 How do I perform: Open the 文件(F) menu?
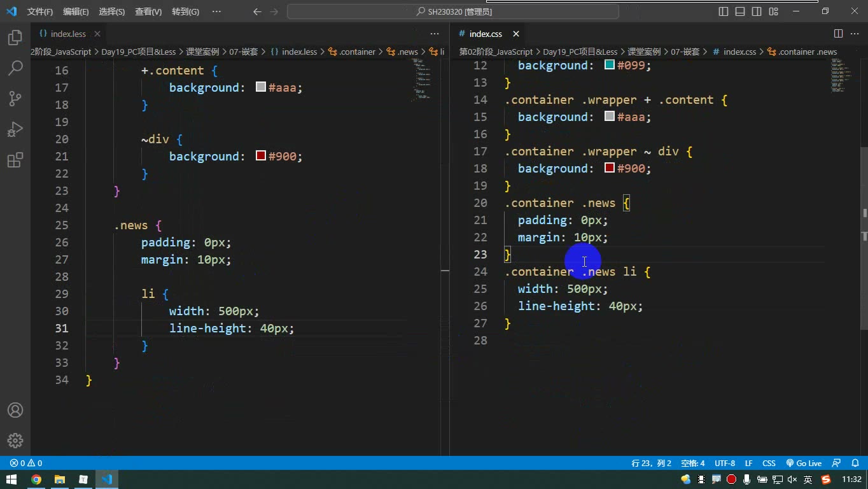tap(40, 11)
